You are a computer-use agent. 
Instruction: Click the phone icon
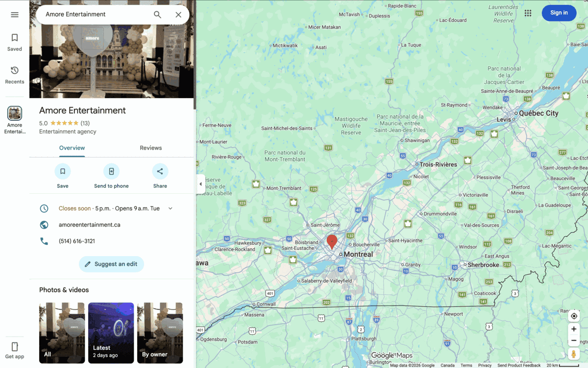click(44, 241)
